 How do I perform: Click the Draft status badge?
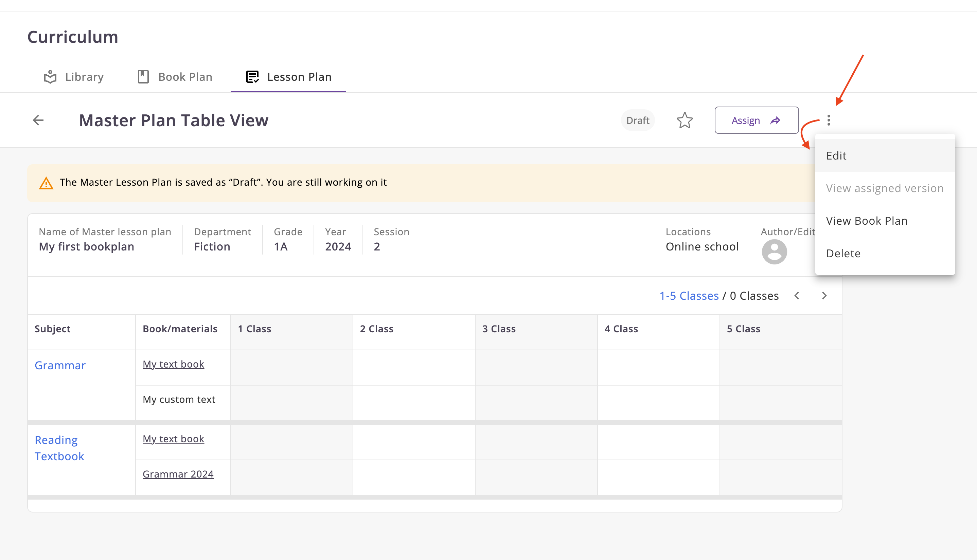pos(637,120)
